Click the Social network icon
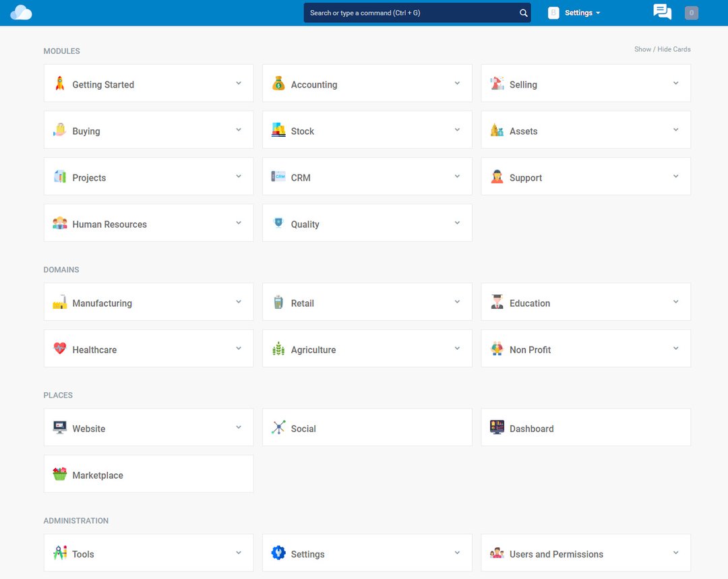 point(278,427)
